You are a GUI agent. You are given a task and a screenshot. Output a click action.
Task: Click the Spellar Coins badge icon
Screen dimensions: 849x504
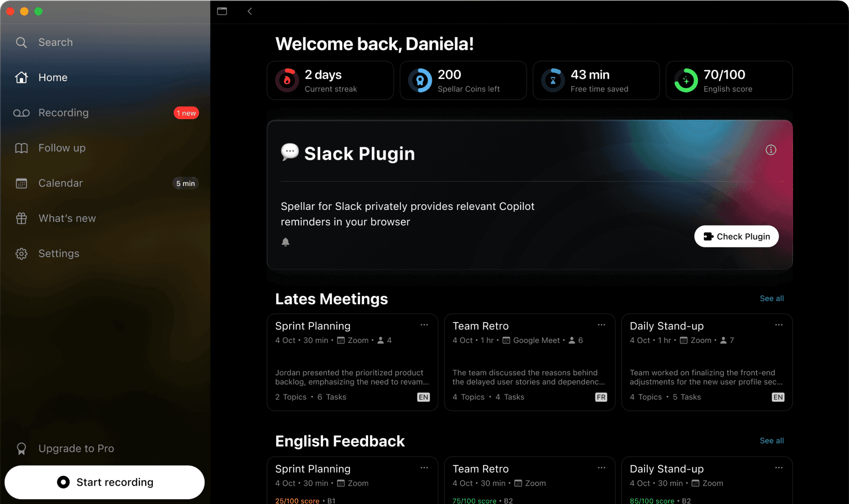point(420,80)
